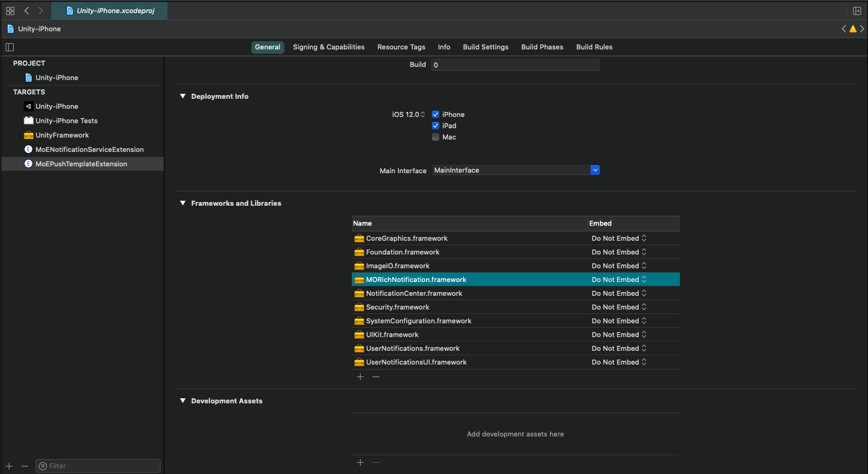Viewport: 868px width, 474px height.
Task: Select MoEPushTemplateExtension target
Action: (82, 164)
